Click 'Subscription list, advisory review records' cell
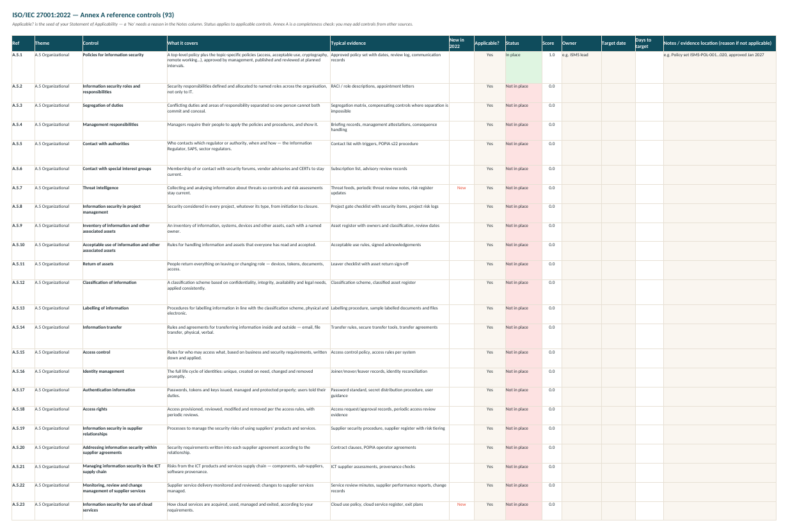The height and width of the screenshot is (532, 788). pos(390,175)
